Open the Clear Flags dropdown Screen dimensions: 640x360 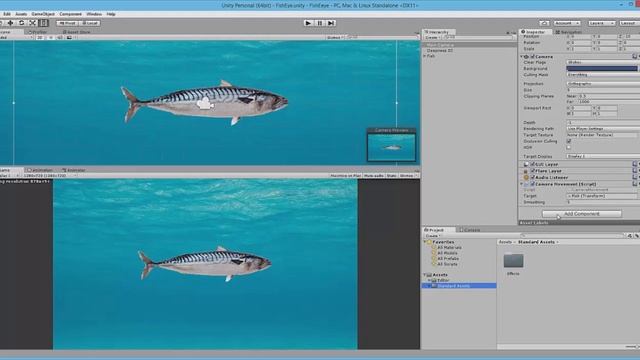tap(603, 62)
